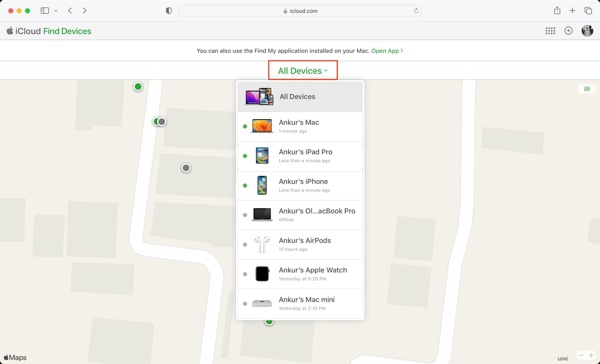Screen dimensions: 600x364
Task: Expand the sidebar options chevron
Action: point(56,11)
